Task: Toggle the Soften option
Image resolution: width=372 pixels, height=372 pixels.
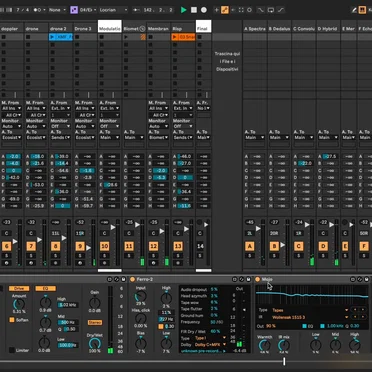Action: [x=12, y=320]
